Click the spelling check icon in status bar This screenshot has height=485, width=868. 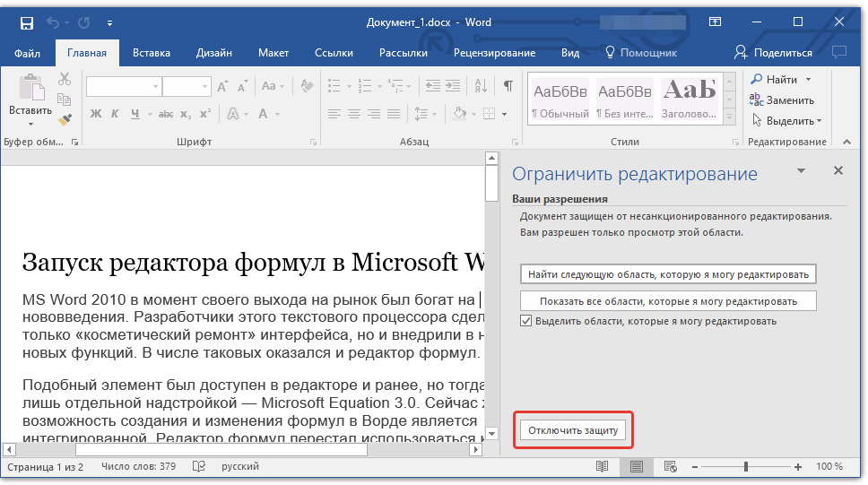pyautogui.click(x=199, y=467)
